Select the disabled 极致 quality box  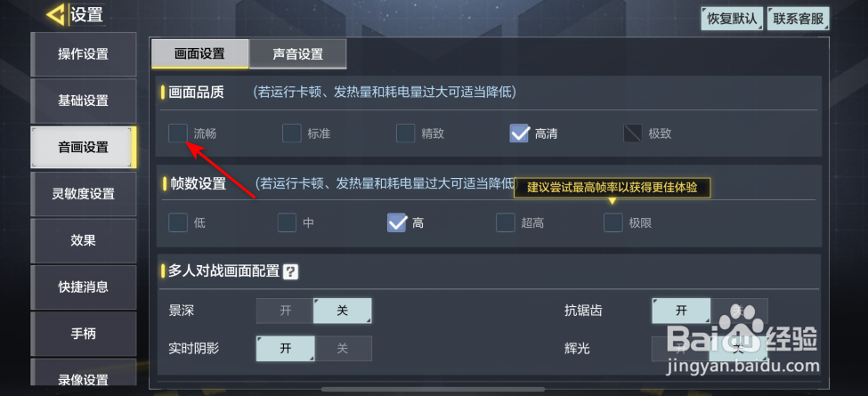633,133
